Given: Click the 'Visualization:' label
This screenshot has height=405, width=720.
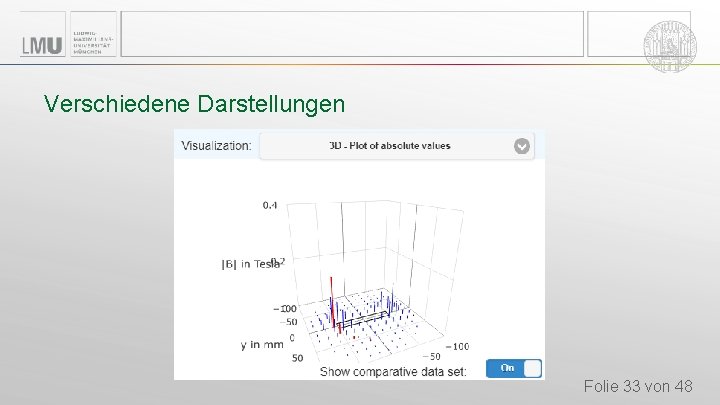Looking at the screenshot, I should tap(216, 146).
